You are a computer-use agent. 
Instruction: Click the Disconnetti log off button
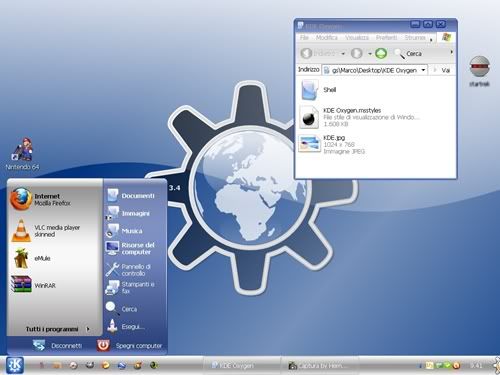57,346
